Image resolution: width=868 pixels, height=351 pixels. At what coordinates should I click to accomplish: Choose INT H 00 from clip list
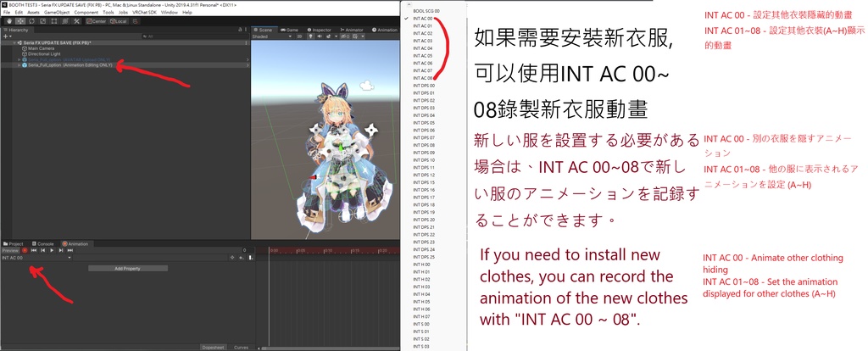click(x=421, y=265)
